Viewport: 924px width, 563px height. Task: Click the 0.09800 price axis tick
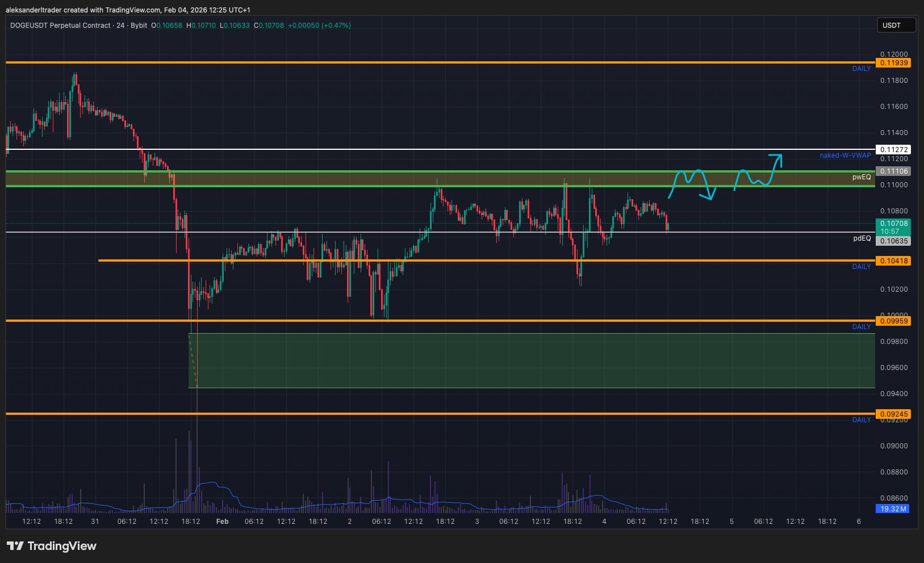[x=894, y=342]
